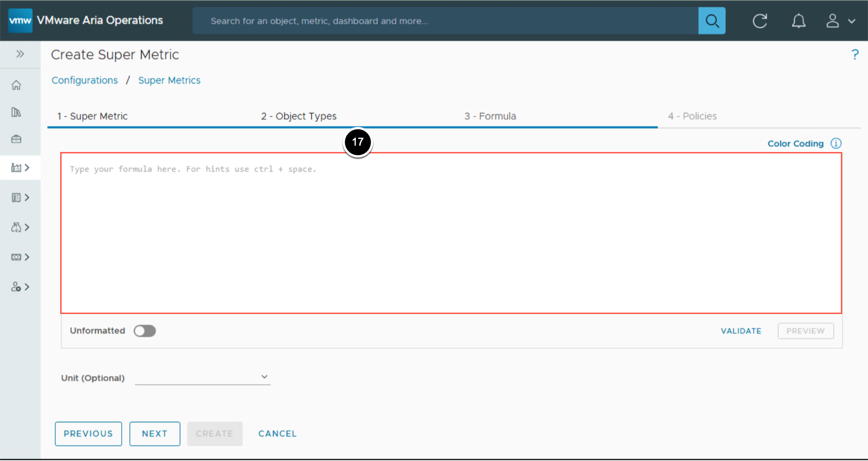Open the Unit (Optional) dropdown
This screenshot has width=868, height=461.
pos(202,377)
